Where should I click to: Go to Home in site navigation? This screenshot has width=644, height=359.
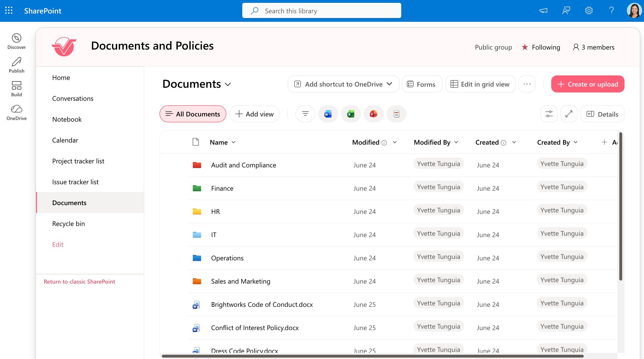click(x=61, y=78)
